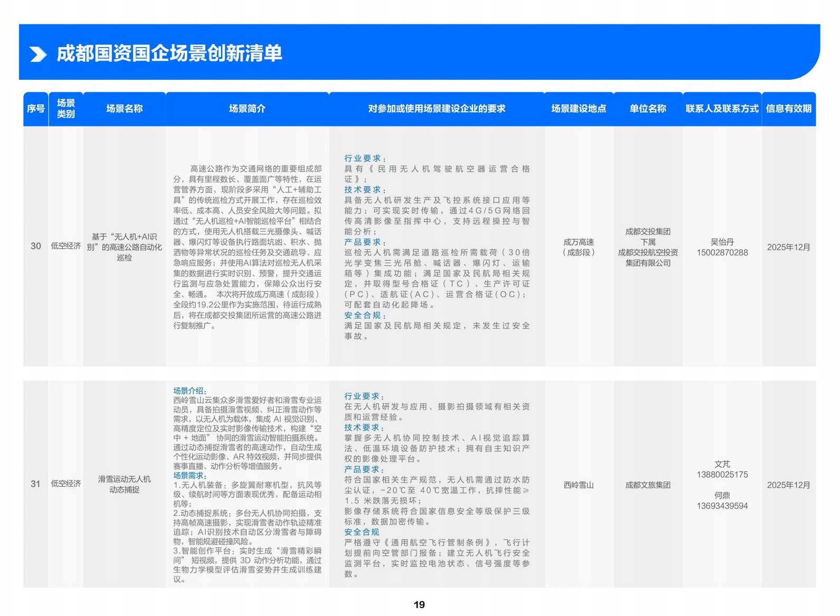This screenshot has height=616, width=840.
Task: Click 何鼎's phone number 13693439594
Action: pyautogui.click(x=722, y=506)
